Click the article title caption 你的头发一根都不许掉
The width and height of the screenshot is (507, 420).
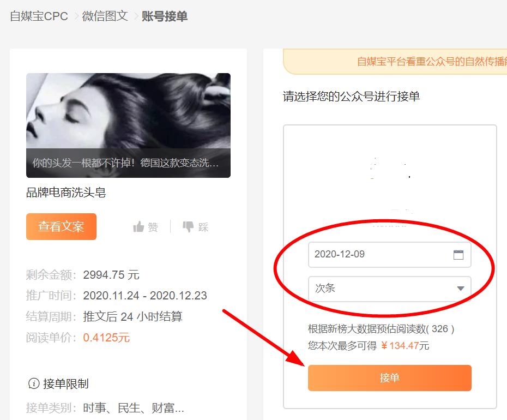click(x=125, y=163)
